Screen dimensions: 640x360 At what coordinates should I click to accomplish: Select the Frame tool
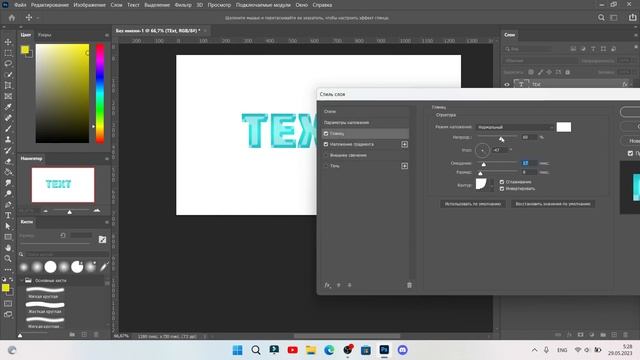click(8, 96)
